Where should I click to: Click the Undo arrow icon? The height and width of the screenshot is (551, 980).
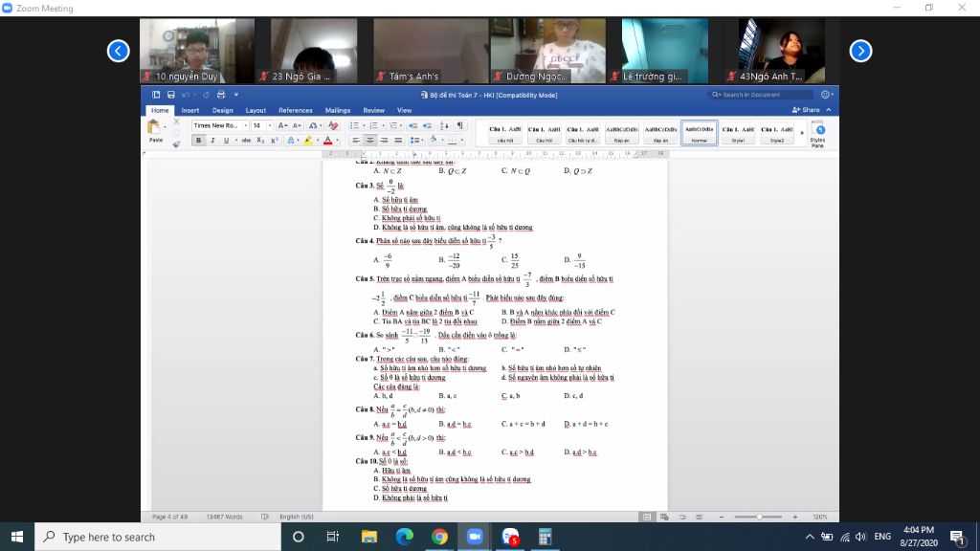coord(186,95)
